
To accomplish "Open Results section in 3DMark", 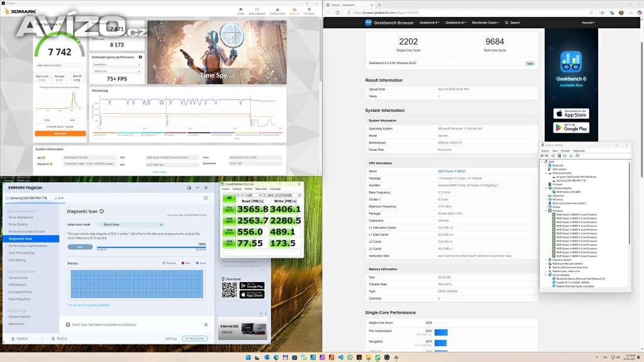I will (x=294, y=11).
